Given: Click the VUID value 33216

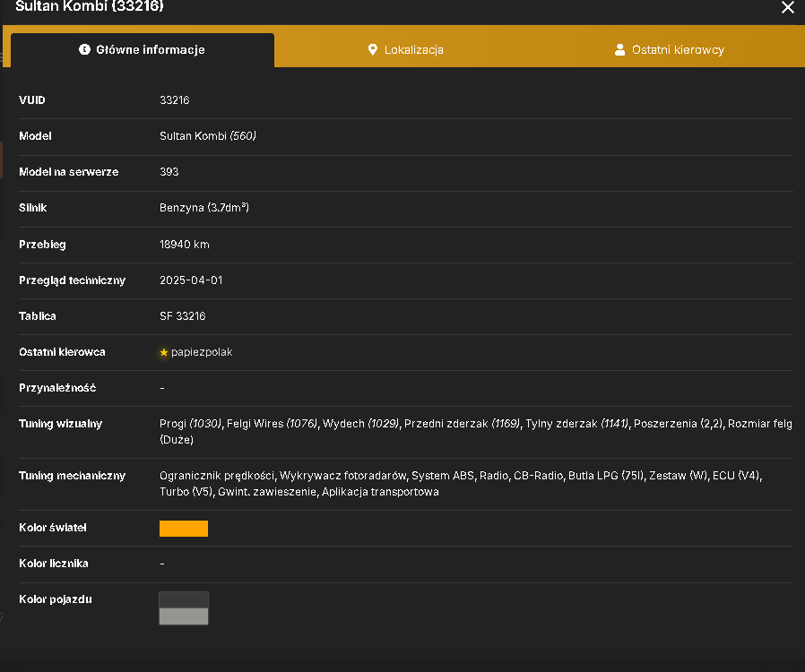Looking at the screenshot, I should (x=175, y=100).
